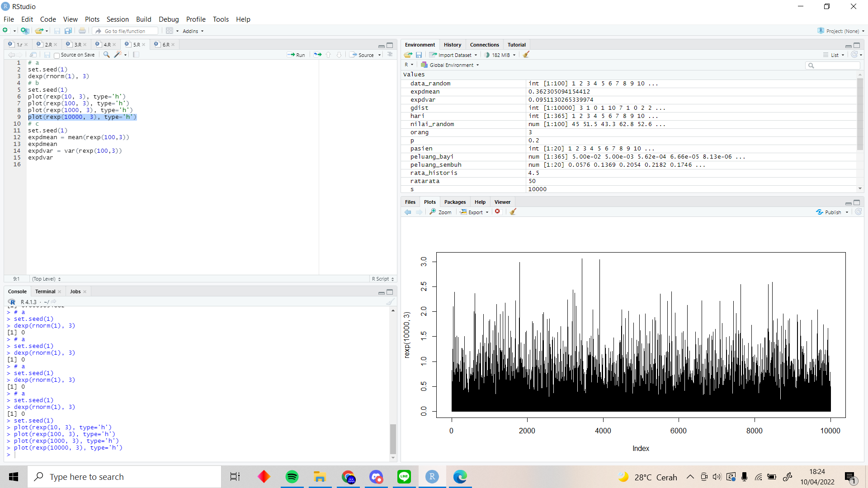Open Microsoft Edge from the taskbar
This screenshot has height=488, width=868.
[x=460, y=477]
